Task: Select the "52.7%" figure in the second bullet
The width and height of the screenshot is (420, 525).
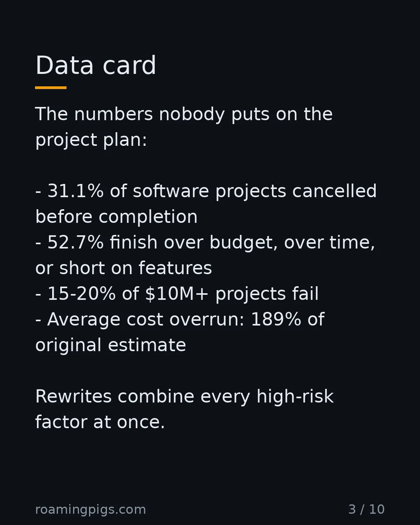Action: coord(75,242)
